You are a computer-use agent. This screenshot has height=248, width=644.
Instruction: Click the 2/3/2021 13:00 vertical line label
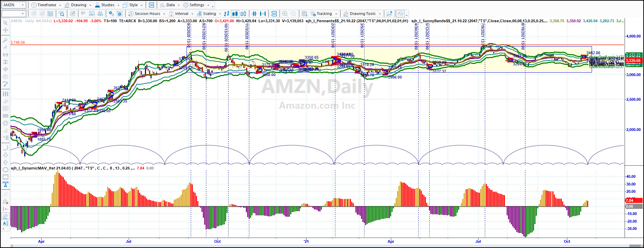point(333,35)
